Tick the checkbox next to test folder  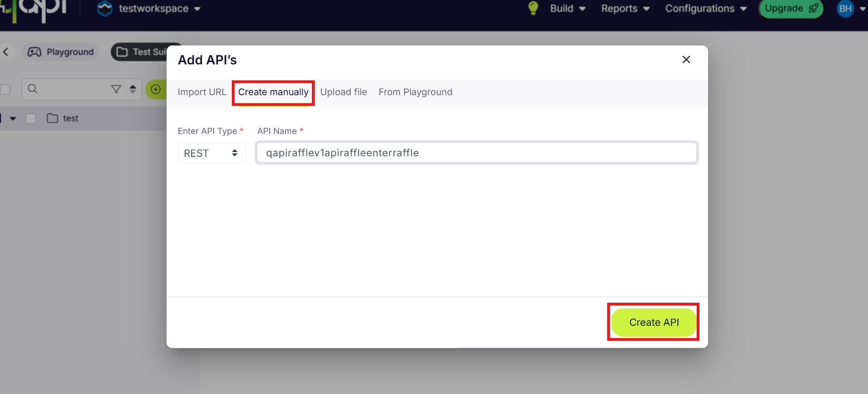(31, 118)
